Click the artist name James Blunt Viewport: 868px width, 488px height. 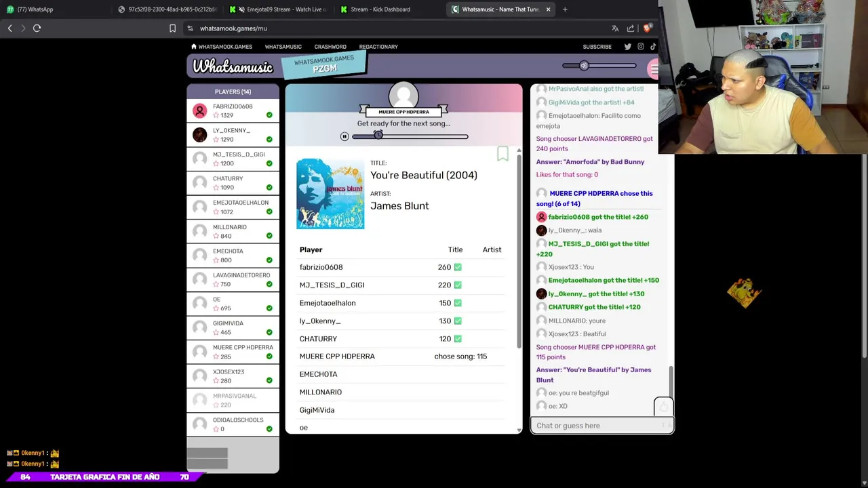399,205
